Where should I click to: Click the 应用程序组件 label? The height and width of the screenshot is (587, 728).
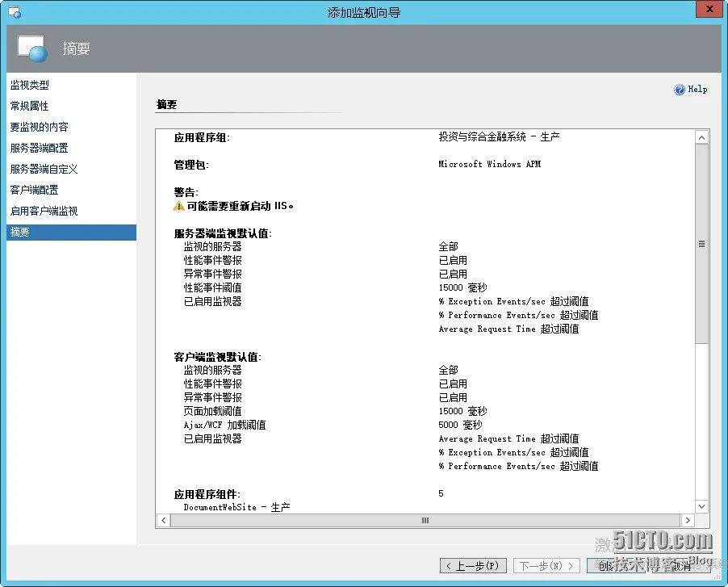207,494
